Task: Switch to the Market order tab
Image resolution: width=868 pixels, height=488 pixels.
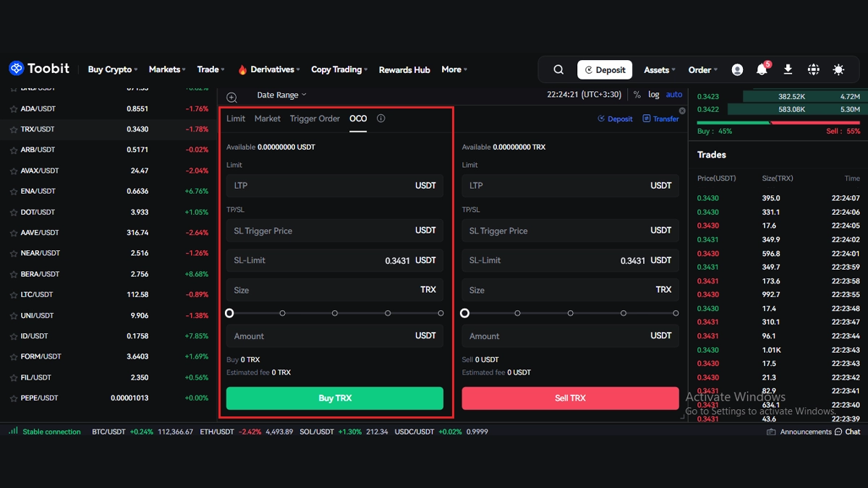Action: 268,119
